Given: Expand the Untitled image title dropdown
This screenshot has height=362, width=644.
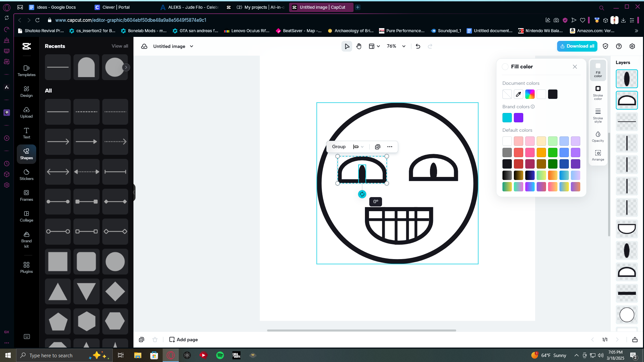Looking at the screenshot, I should pyautogui.click(x=192, y=46).
